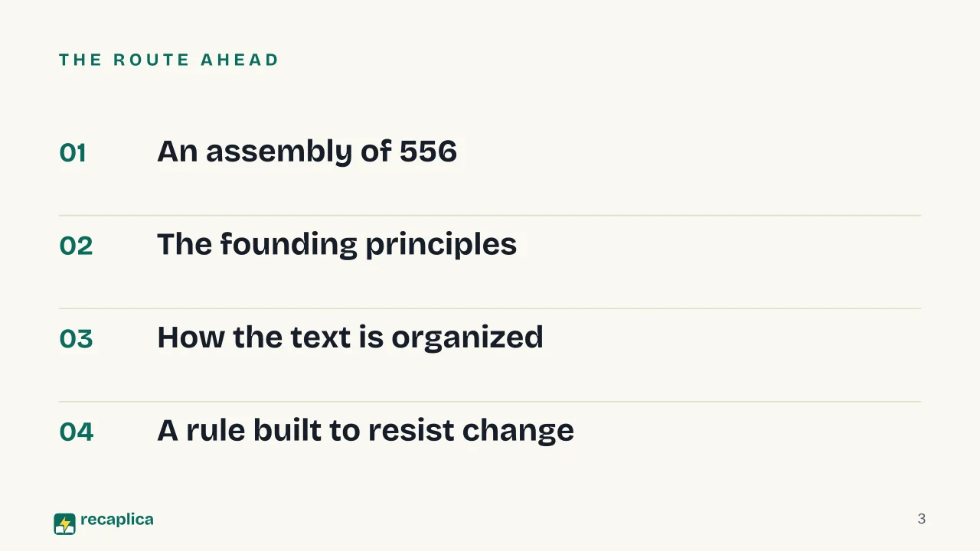The width and height of the screenshot is (980, 551).
Task: Click the word 'principles' in second heading
Action: [x=441, y=246]
